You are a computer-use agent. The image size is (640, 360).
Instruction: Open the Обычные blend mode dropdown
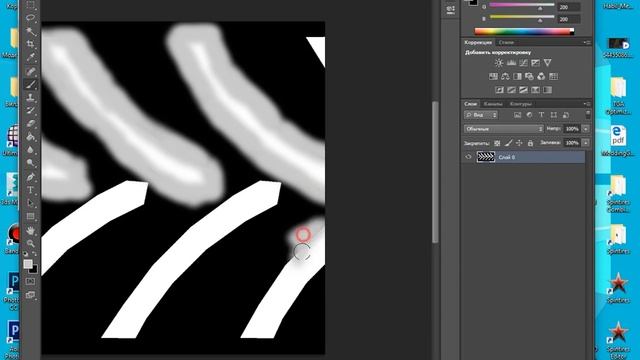pos(504,129)
